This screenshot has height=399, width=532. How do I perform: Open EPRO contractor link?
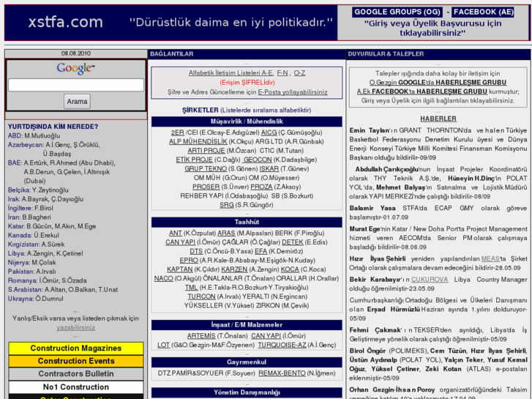tap(189, 261)
